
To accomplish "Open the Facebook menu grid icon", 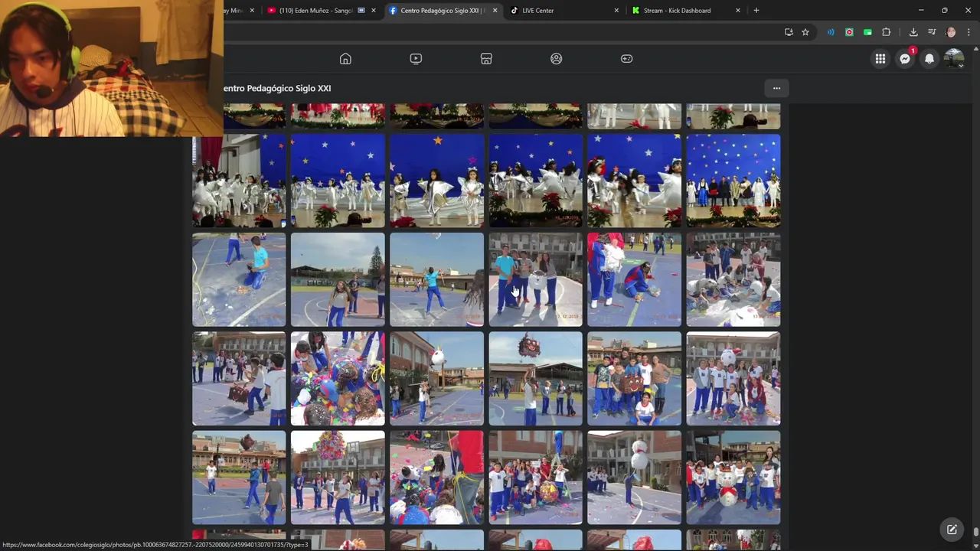I will pyautogui.click(x=880, y=59).
